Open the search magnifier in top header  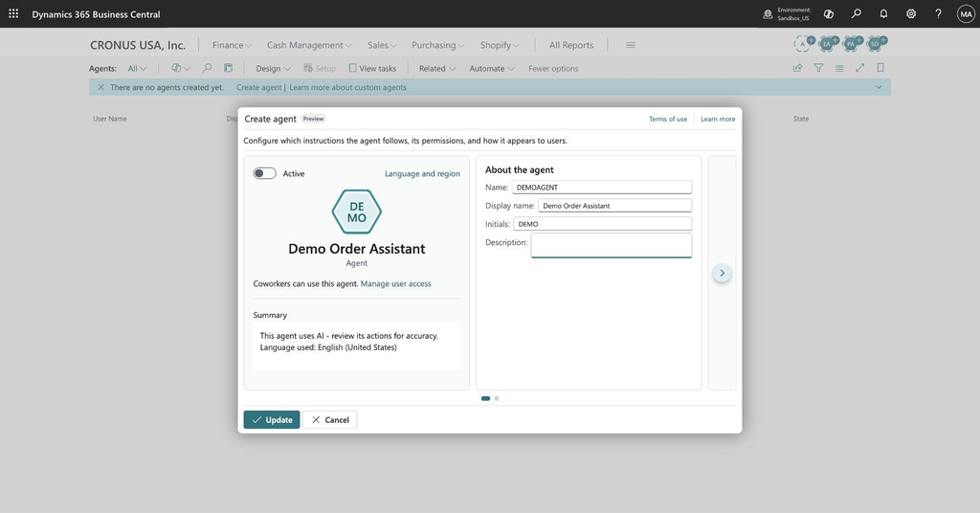[x=857, y=13]
